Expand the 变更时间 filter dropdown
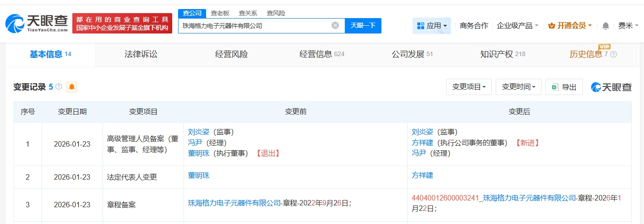 (x=518, y=87)
